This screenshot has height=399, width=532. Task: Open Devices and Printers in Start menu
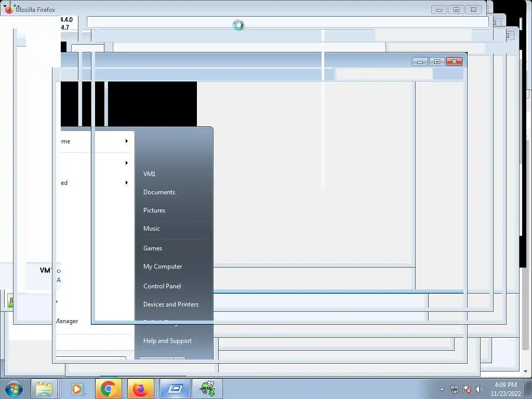[170, 304]
